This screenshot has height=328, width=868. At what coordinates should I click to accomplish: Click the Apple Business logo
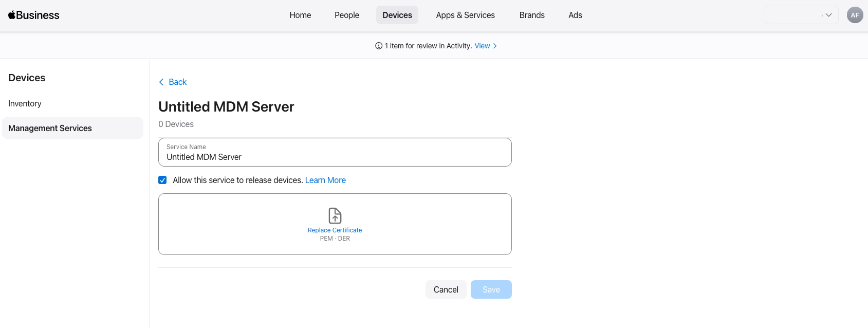pos(34,15)
